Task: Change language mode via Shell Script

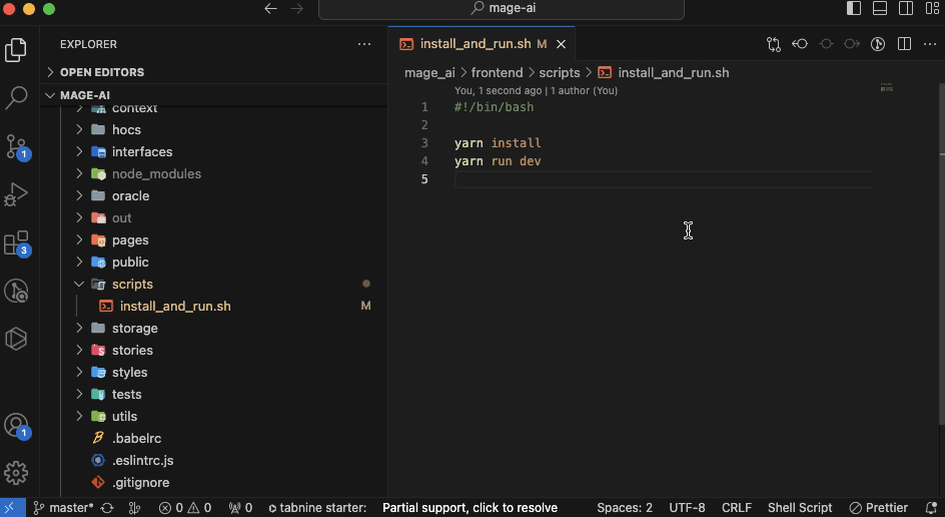Action: pyautogui.click(x=800, y=508)
